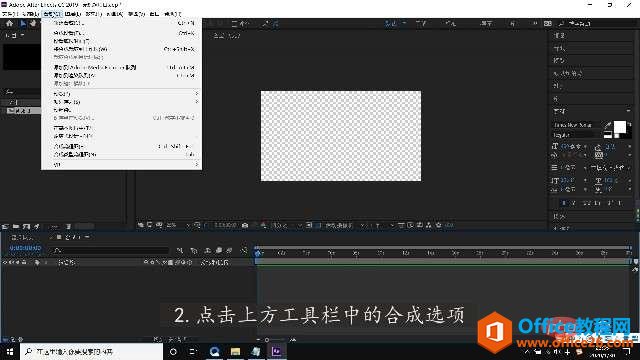
Task: Open the font family dropdown in the Character panel
Action: point(577,125)
